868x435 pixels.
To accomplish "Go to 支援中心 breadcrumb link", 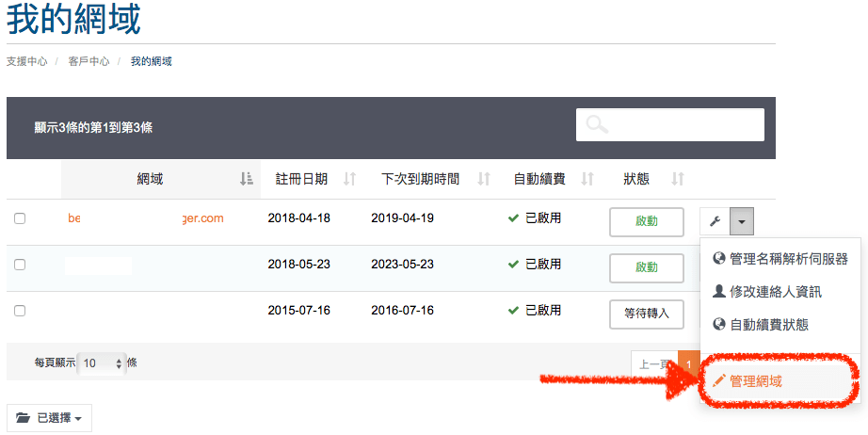I will 26,61.
